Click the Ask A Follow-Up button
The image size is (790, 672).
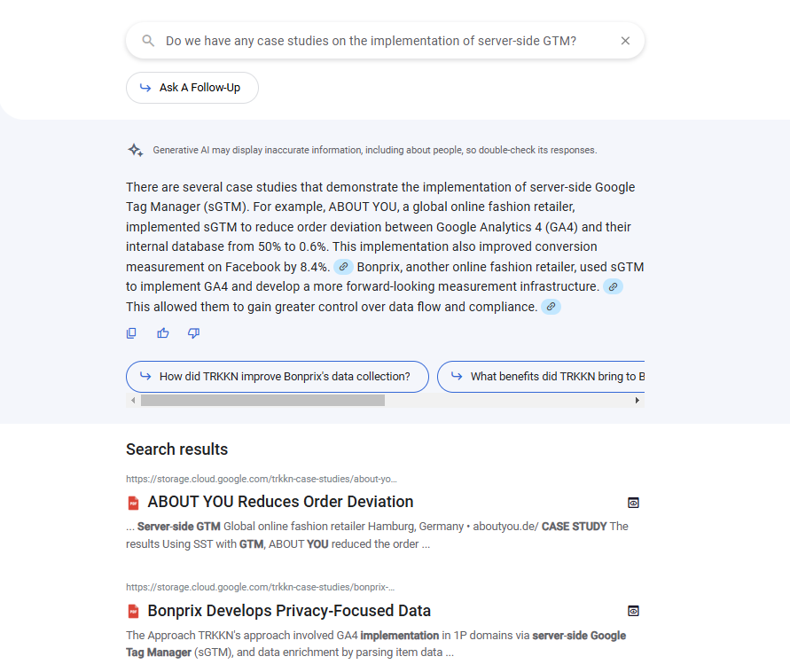coord(192,88)
